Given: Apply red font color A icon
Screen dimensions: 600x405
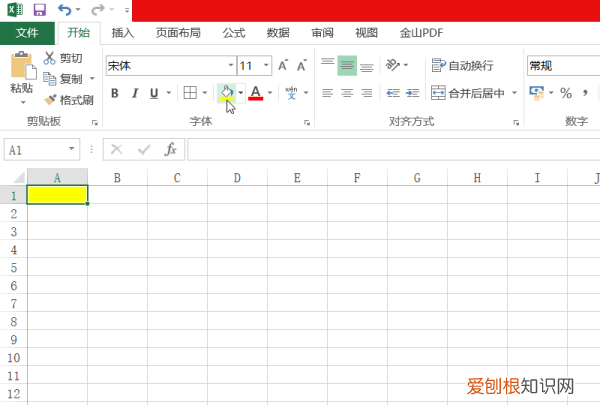Looking at the screenshot, I should [256, 93].
